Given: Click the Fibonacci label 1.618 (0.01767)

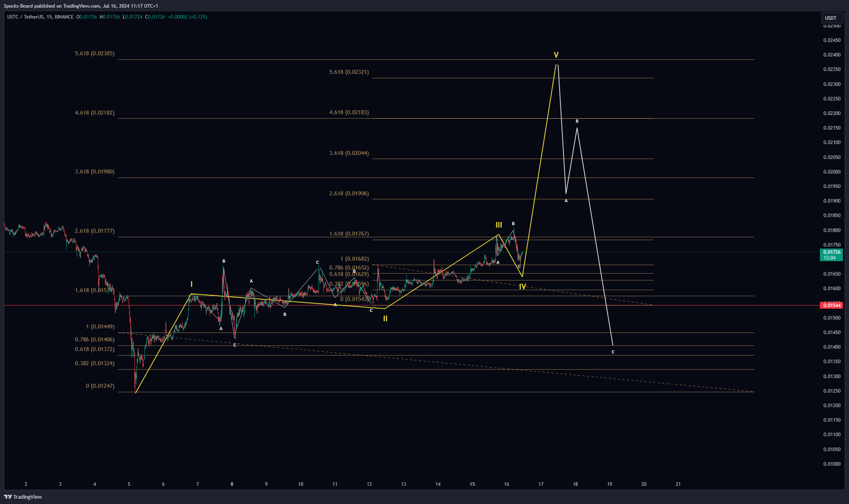Looking at the screenshot, I should 349,234.
